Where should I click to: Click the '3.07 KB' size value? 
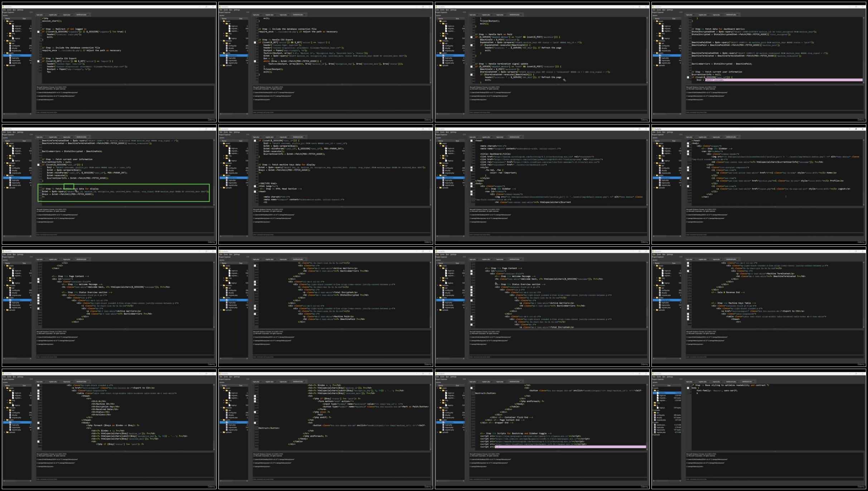pyautogui.click(x=677, y=420)
